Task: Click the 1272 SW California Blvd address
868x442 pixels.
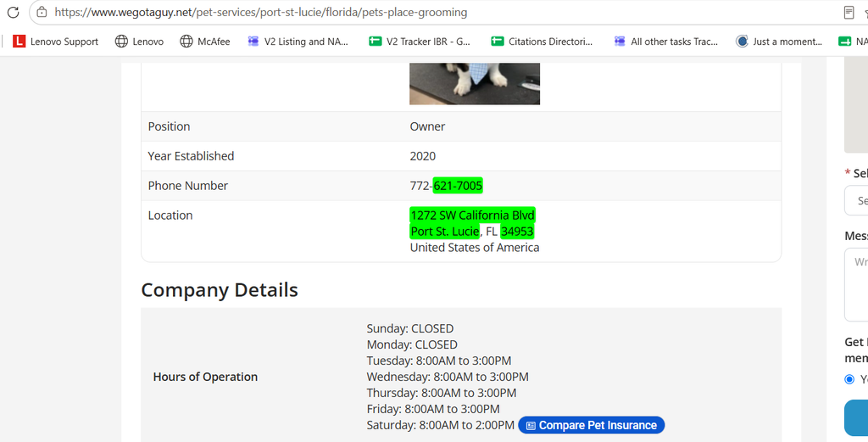Action: [473, 215]
